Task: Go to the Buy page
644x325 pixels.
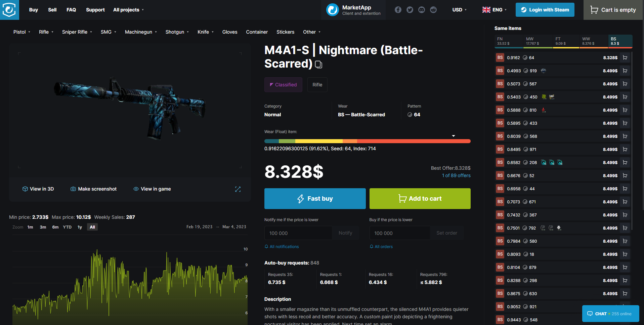Action: [x=34, y=10]
